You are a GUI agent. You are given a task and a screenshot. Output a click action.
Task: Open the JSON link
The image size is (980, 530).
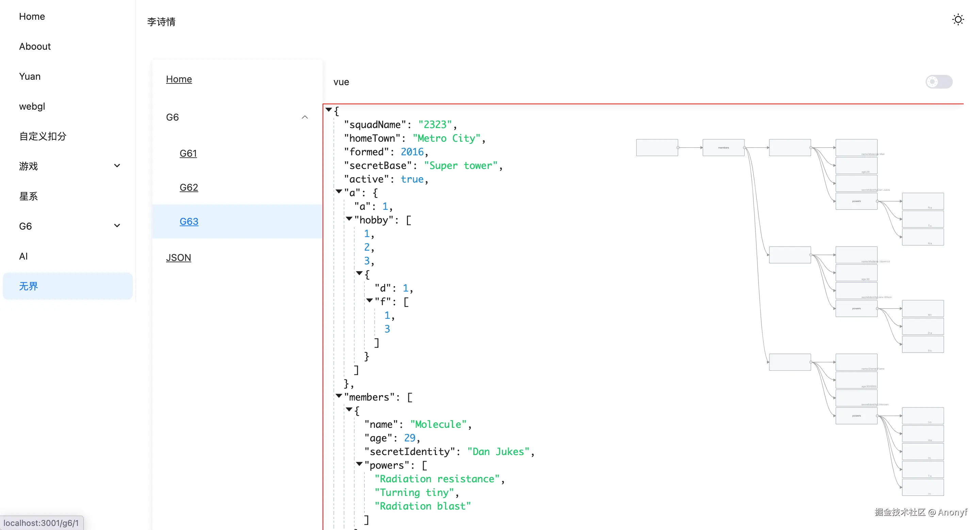(178, 258)
